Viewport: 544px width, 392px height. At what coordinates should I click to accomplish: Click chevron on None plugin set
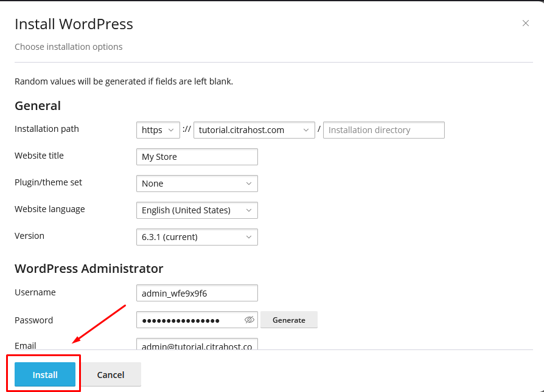(248, 184)
